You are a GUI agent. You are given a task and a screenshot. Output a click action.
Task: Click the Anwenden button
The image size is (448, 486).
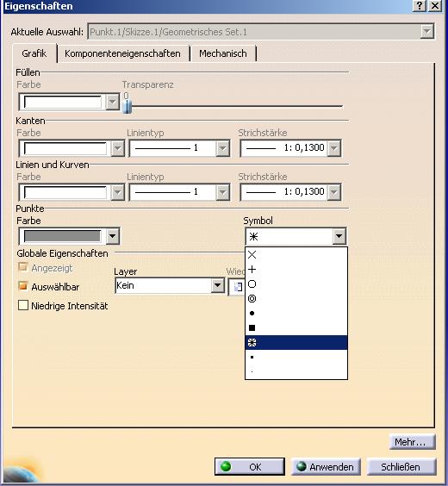pos(326,466)
